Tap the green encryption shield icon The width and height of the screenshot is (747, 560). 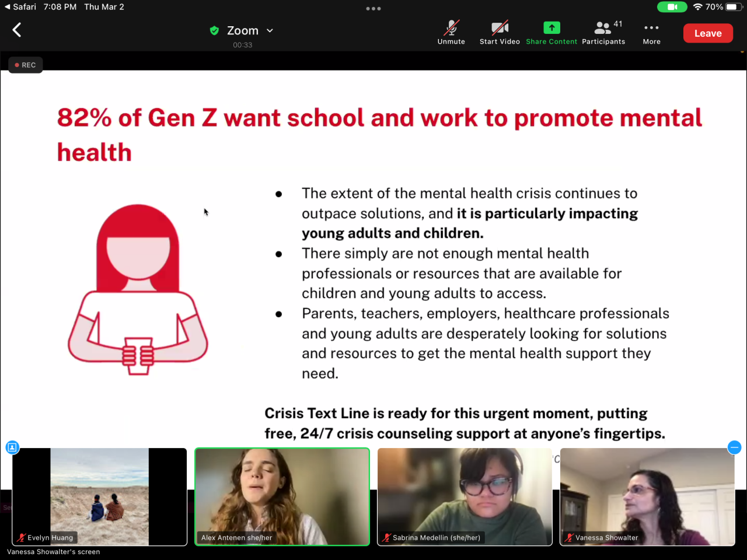pyautogui.click(x=214, y=30)
